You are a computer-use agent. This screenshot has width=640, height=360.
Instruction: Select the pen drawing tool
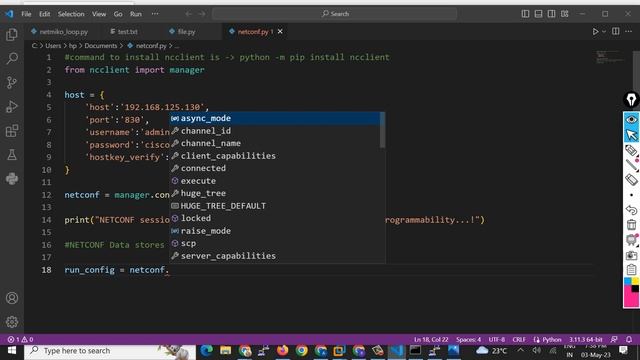[631, 164]
